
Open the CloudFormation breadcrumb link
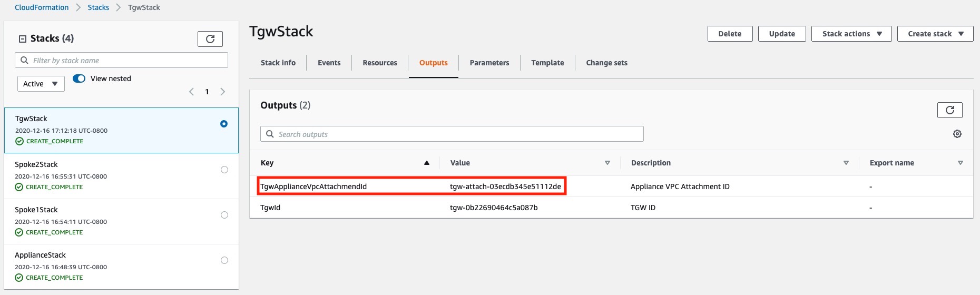42,7
